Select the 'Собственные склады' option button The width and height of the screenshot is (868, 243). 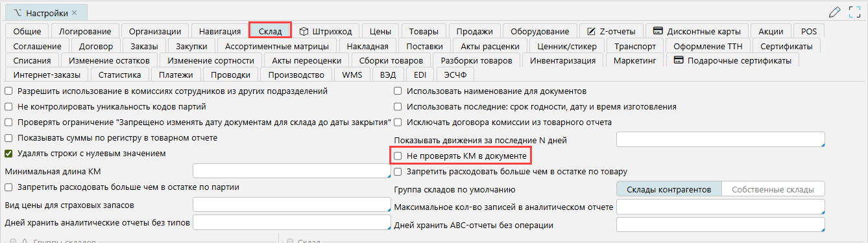pos(773,190)
